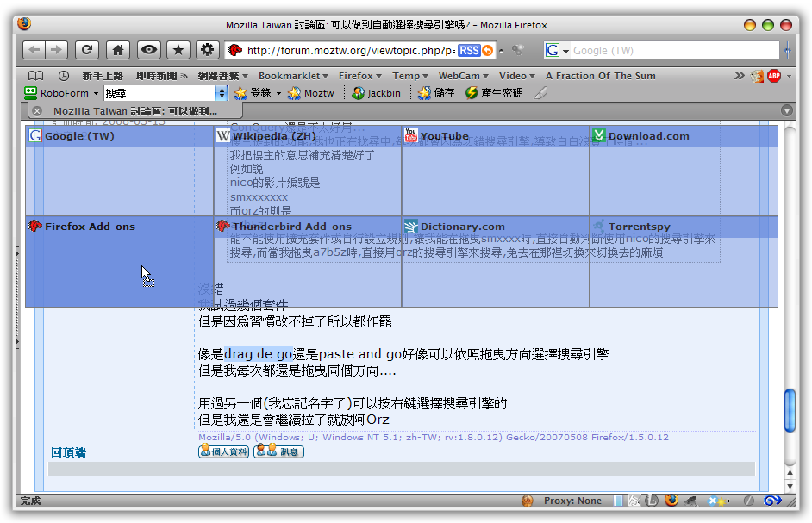
Task: Close the Mozilla Taiwan tab
Action: pyautogui.click(x=36, y=111)
